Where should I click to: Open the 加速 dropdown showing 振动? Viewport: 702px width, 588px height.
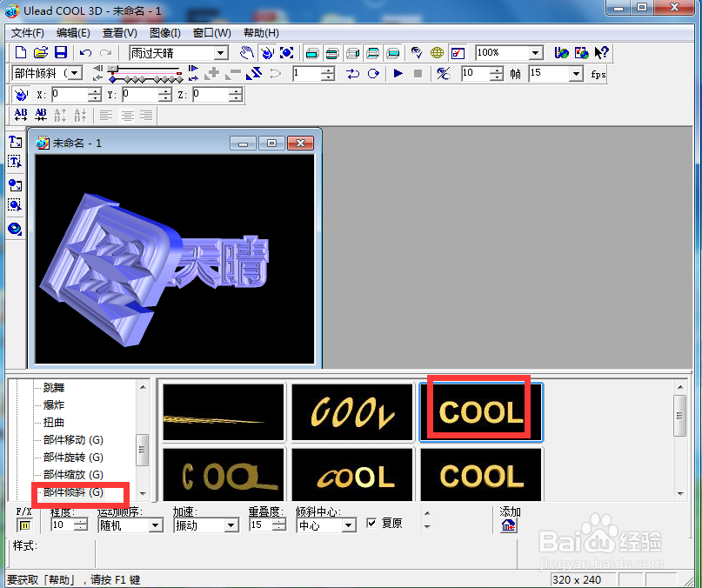click(x=231, y=525)
